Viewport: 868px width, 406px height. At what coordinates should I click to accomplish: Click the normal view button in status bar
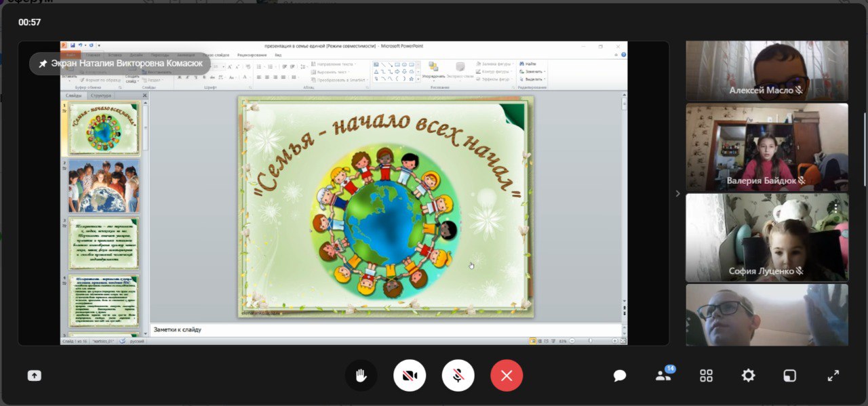[x=533, y=341]
